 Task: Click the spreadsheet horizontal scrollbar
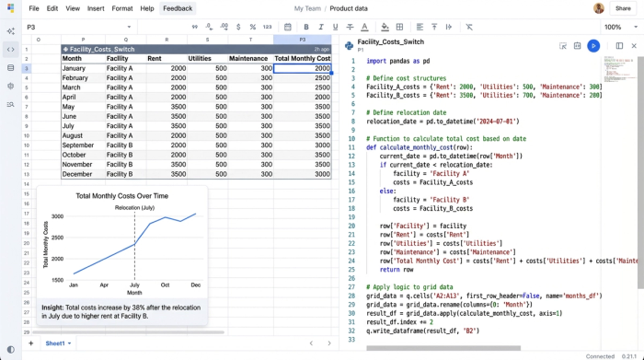coord(128,332)
